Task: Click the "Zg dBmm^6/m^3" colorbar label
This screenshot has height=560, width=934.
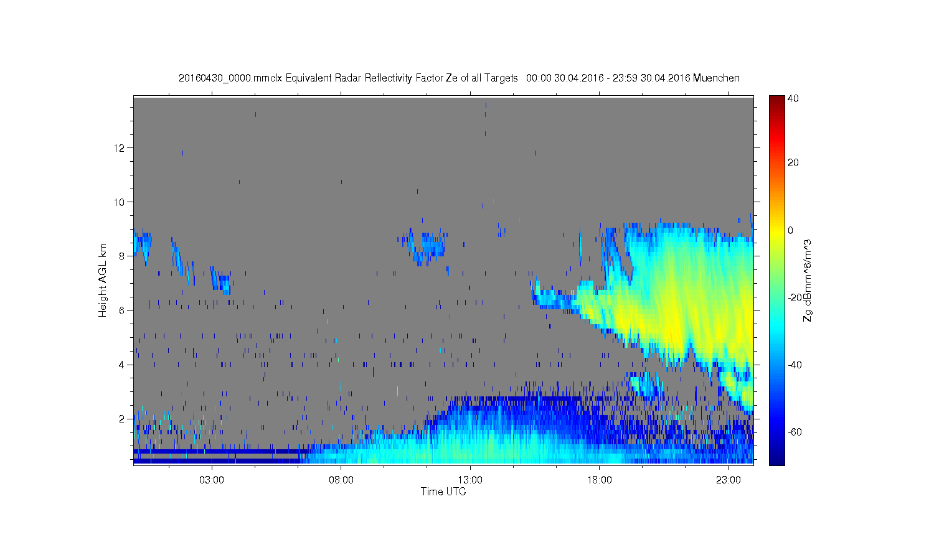Action: pyautogui.click(x=808, y=280)
